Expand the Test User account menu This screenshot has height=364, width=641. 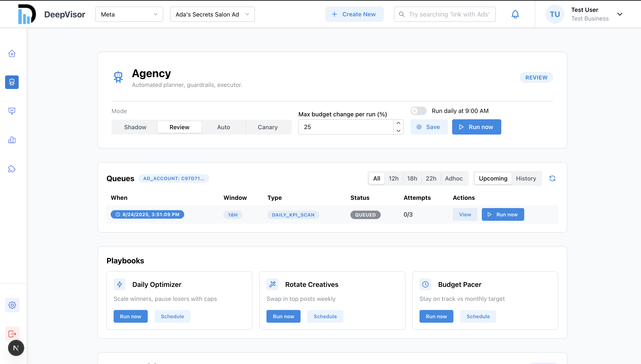click(x=620, y=14)
